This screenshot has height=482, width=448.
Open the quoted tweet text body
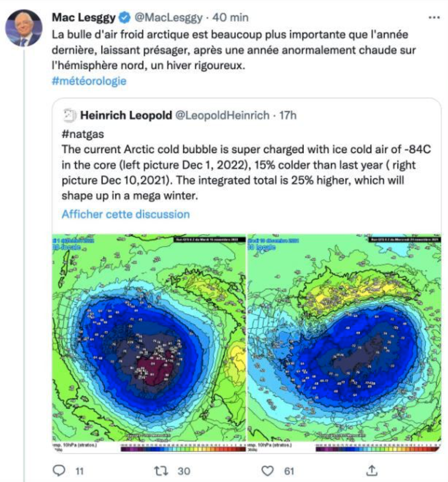tap(246, 172)
